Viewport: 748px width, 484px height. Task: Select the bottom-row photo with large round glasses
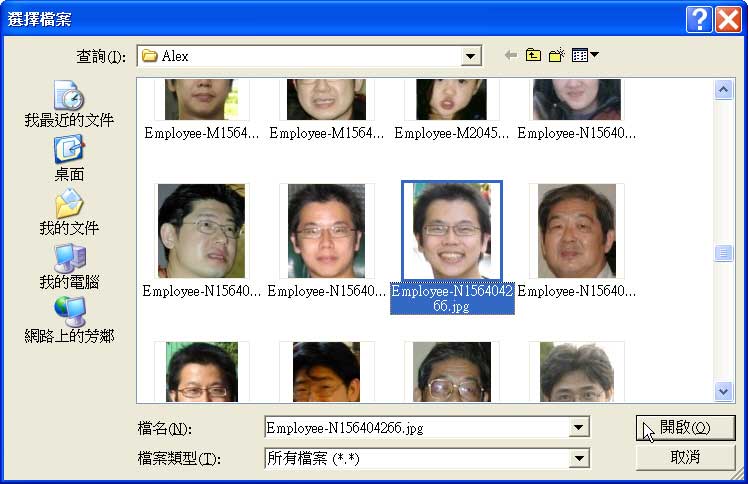[x=452, y=371]
